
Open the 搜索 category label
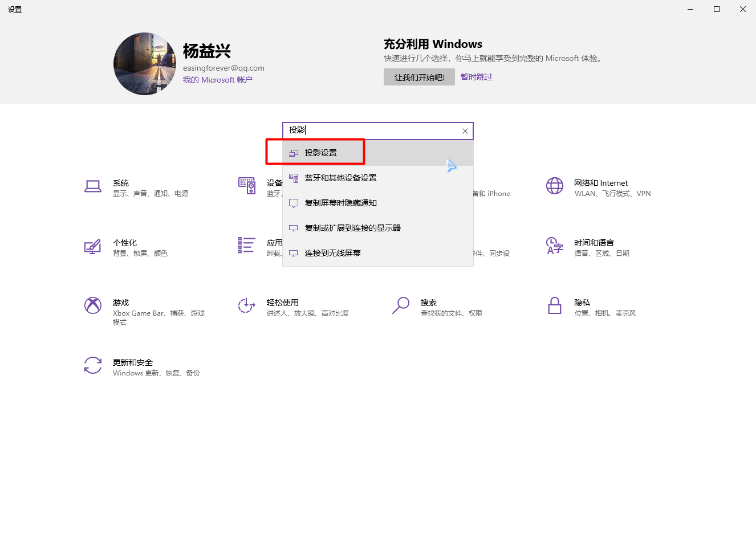click(429, 303)
